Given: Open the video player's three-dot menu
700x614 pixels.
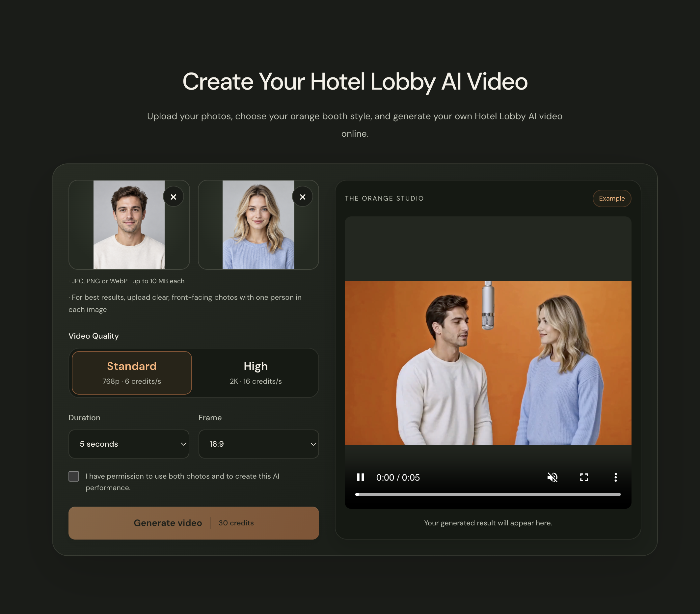Looking at the screenshot, I should pyautogui.click(x=615, y=477).
